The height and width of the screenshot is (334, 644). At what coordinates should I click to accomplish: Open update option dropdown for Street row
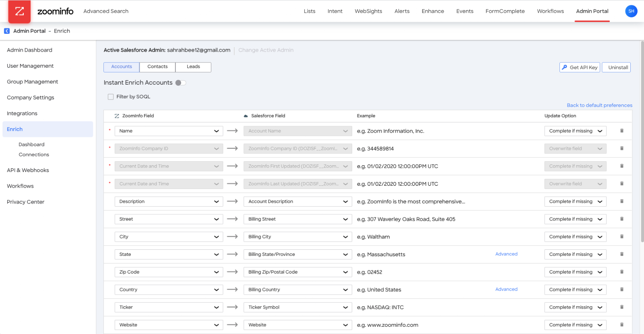click(x=576, y=219)
